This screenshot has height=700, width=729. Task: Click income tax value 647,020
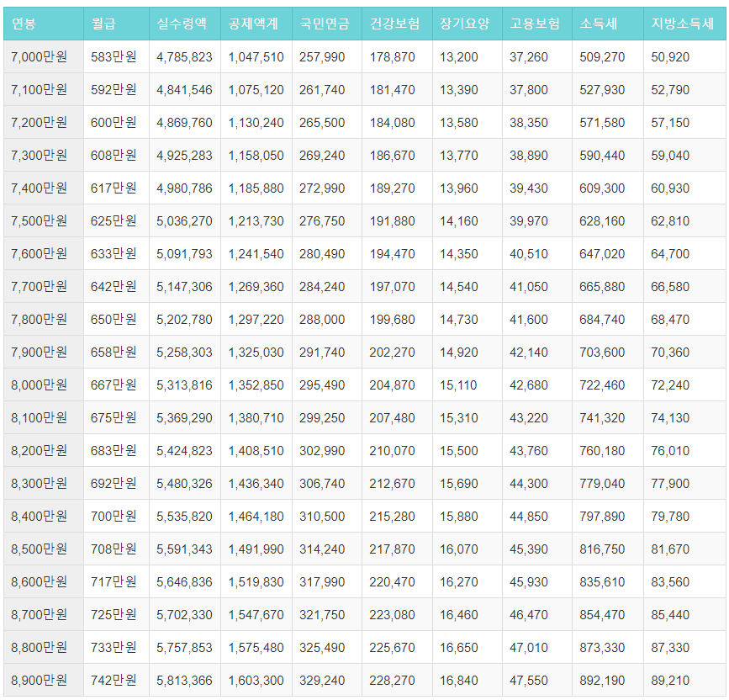coord(601,254)
